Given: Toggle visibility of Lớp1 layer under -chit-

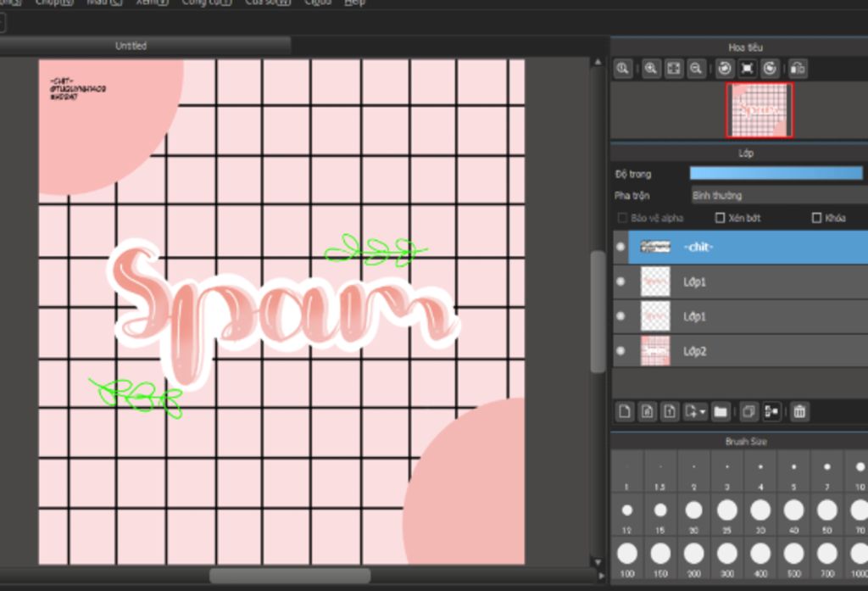Looking at the screenshot, I should pos(620,282).
